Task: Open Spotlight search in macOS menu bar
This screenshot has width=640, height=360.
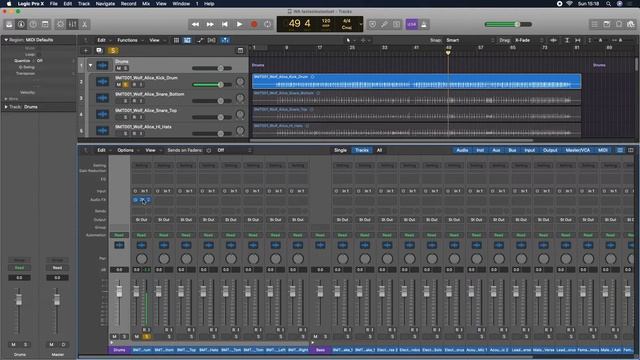Action: click(x=608, y=4)
